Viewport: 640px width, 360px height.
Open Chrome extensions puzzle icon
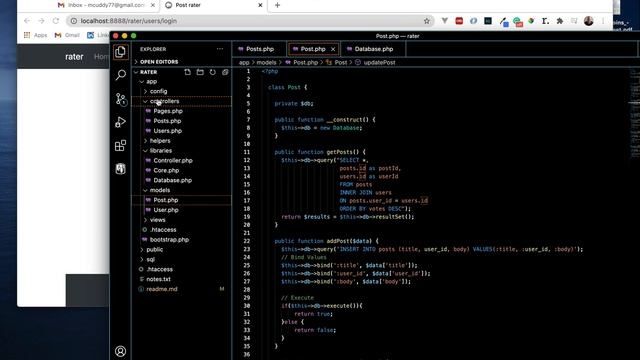(x=560, y=21)
